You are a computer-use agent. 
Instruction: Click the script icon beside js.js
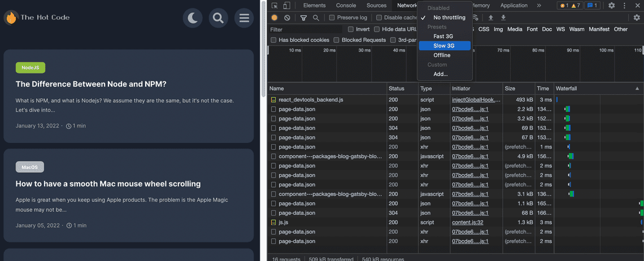click(273, 223)
